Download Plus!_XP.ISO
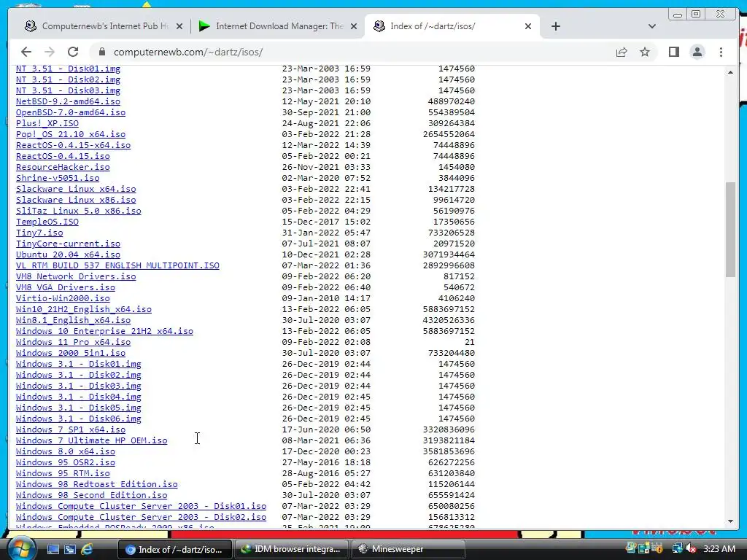Viewport: 747px width, 560px height. click(x=47, y=123)
